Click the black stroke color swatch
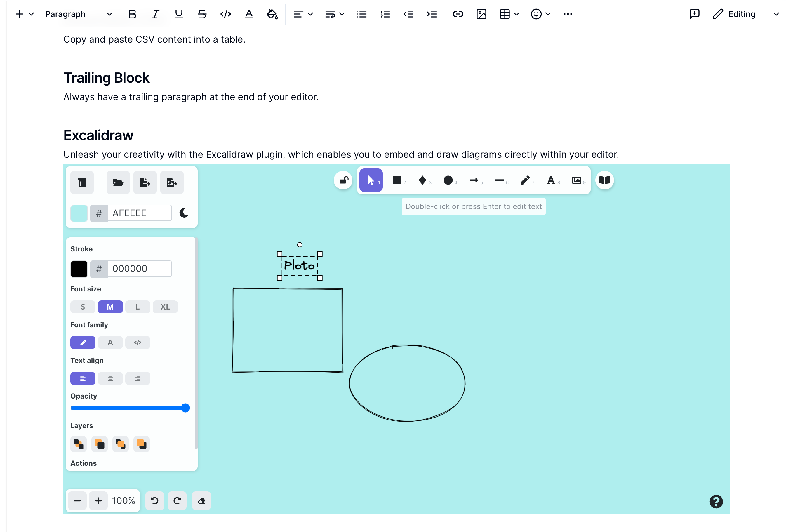The image size is (786, 532). coord(79,269)
